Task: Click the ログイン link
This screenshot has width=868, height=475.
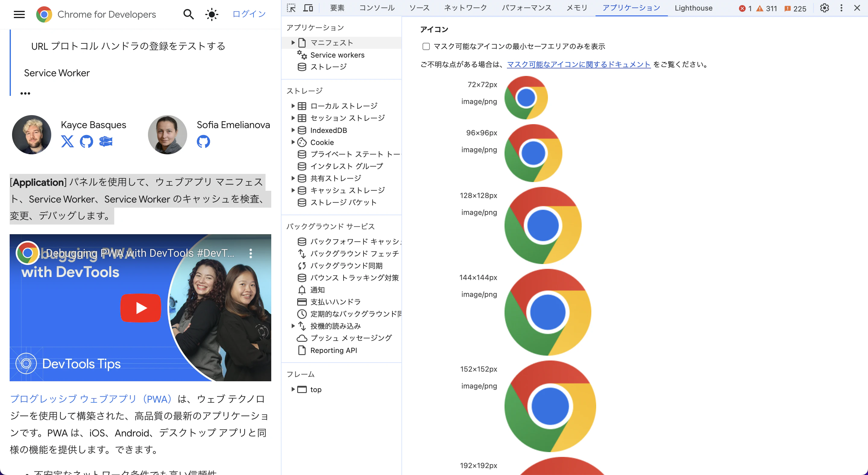Action: (x=249, y=14)
